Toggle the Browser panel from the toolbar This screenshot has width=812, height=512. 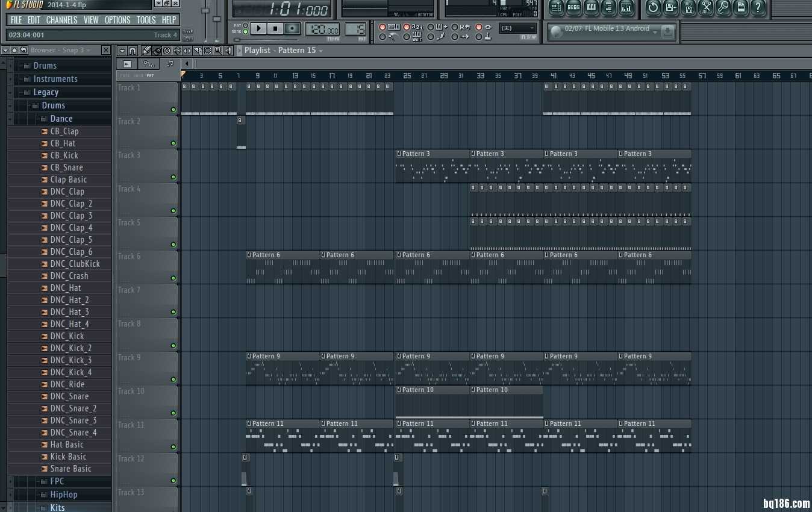tap(608, 8)
